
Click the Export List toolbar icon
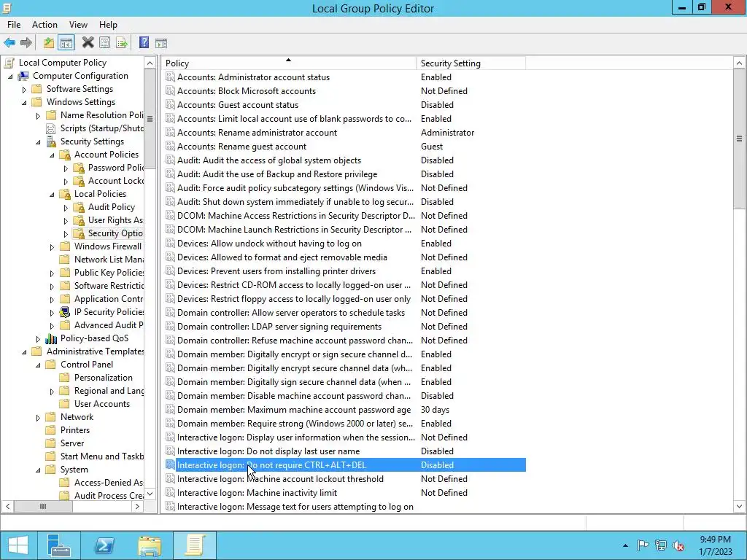pyautogui.click(x=122, y=43)
